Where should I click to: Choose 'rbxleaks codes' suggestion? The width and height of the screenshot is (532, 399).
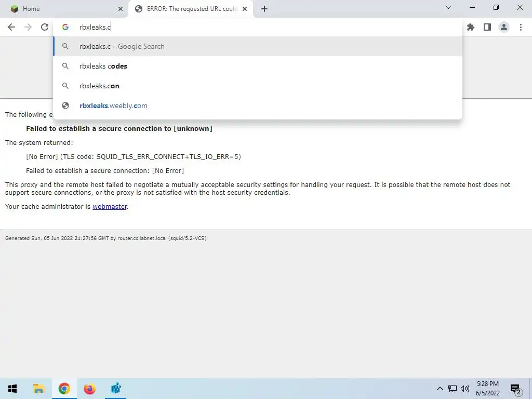click(x=258, y=66)
